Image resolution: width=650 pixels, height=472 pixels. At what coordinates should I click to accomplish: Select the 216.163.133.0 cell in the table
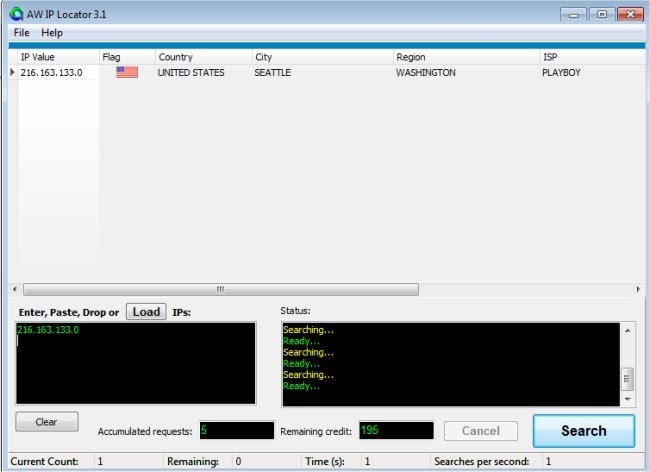click(x=58, y=73)
